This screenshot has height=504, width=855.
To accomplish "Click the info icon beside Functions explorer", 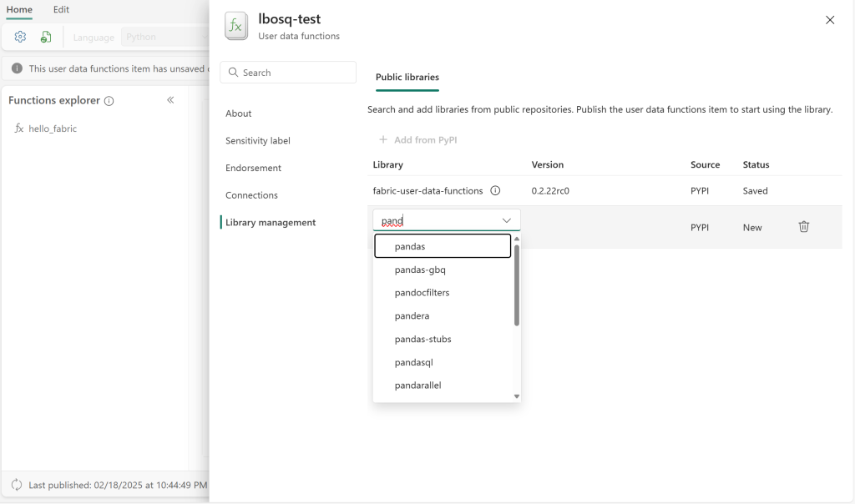I will click(x=109, y=101).
